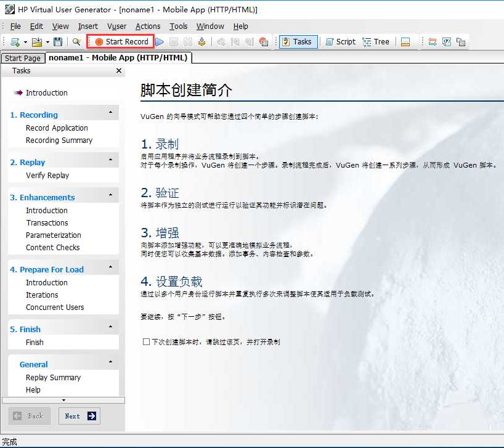Image resolution: width=504 pixels, height=448 pixels.
Task: Open the Edit menu
Action: click(x=36, y=26)
